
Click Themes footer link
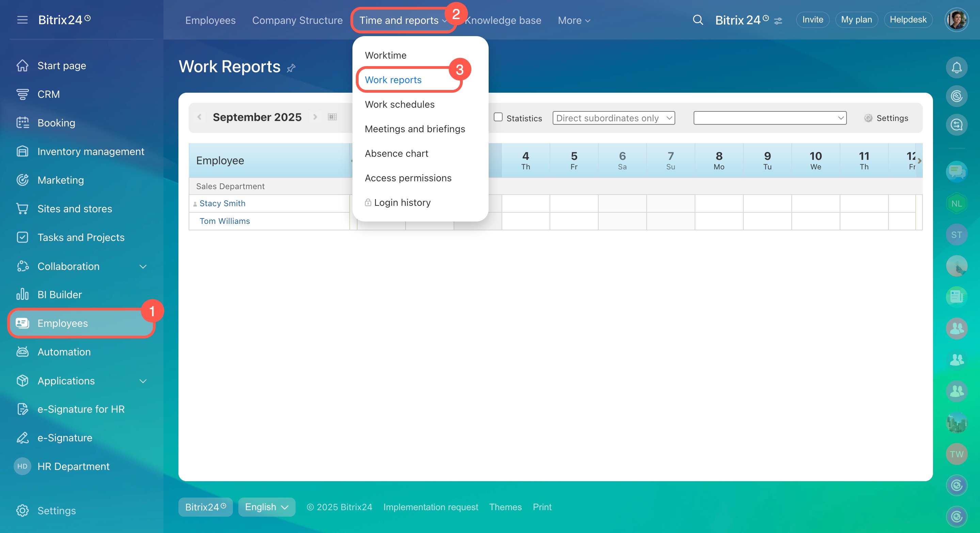tap(505, 507)
